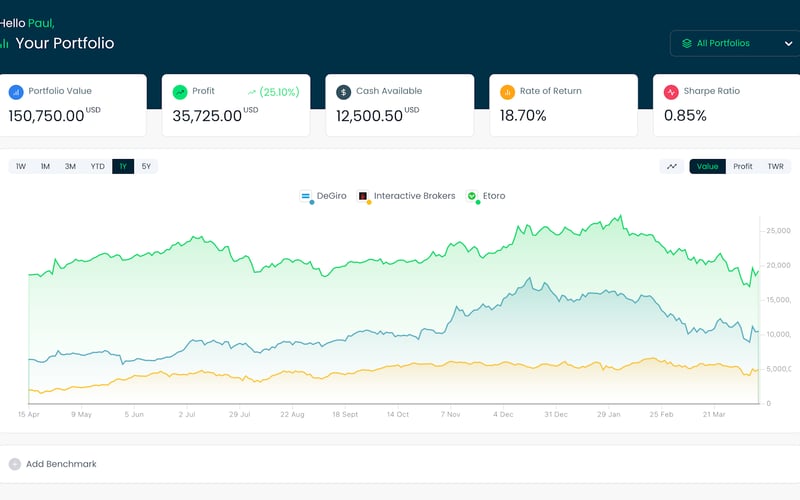Select the 3M time range
The height and width of the screenshot is (500, 800).
pos(70,166)
